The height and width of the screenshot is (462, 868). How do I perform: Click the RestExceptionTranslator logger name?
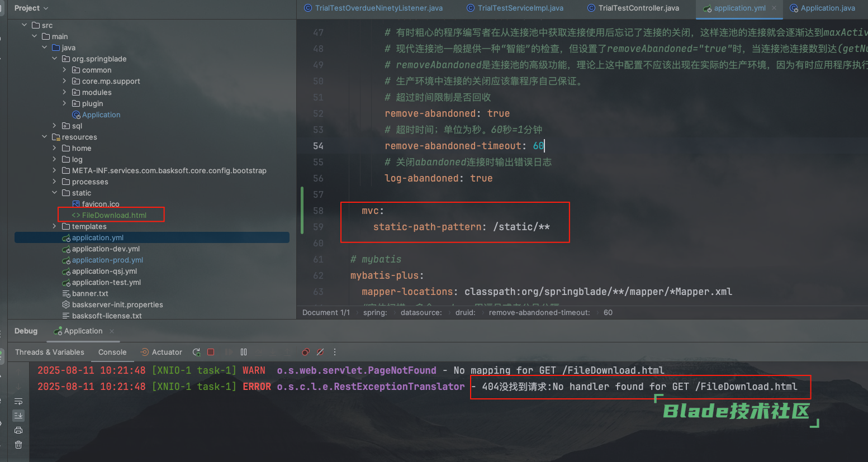coord(371,387)
